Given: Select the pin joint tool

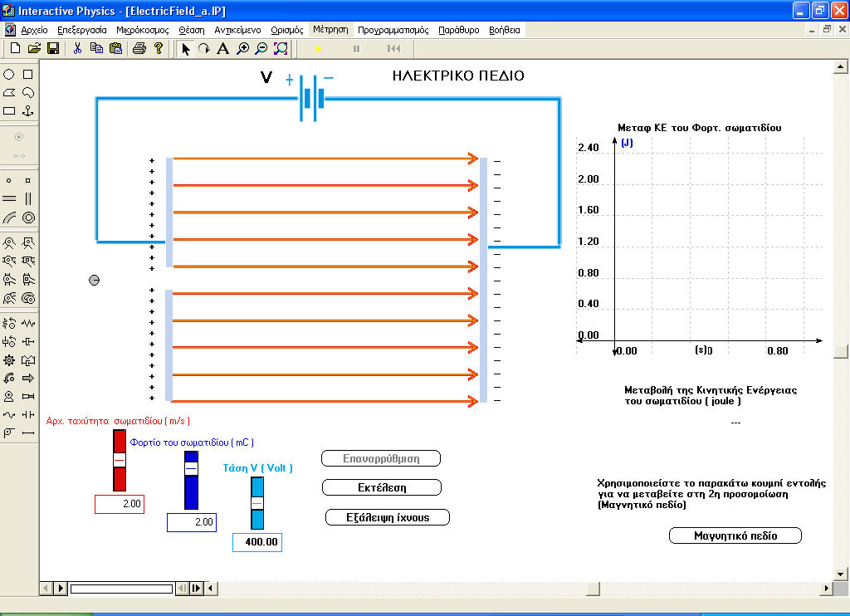Looking at the screenshot, I should click(x=9, y=243).
